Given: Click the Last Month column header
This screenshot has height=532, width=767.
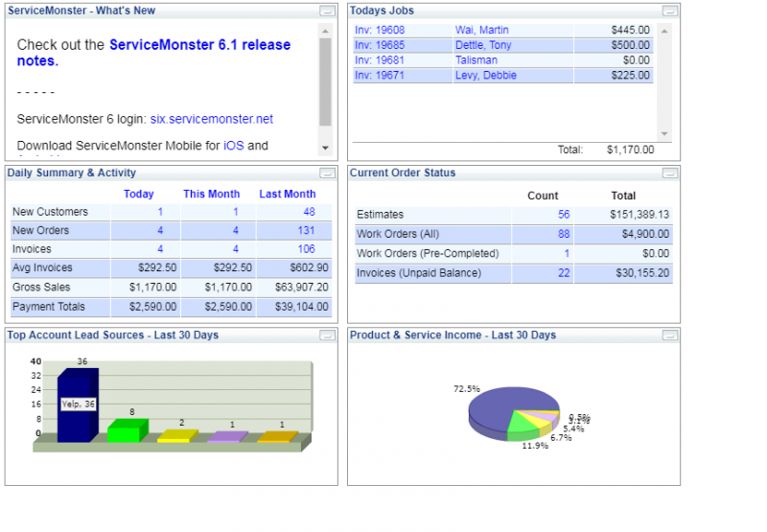Looking at the screenshot, I should [287, 194].
